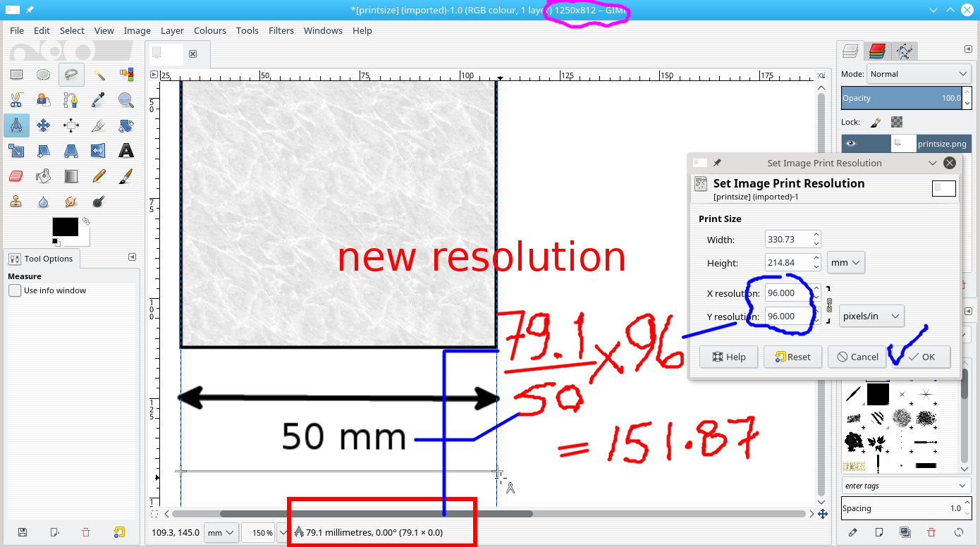Click the black foreground colour swatch
This screenshot has width=980, height=547.
66,227
